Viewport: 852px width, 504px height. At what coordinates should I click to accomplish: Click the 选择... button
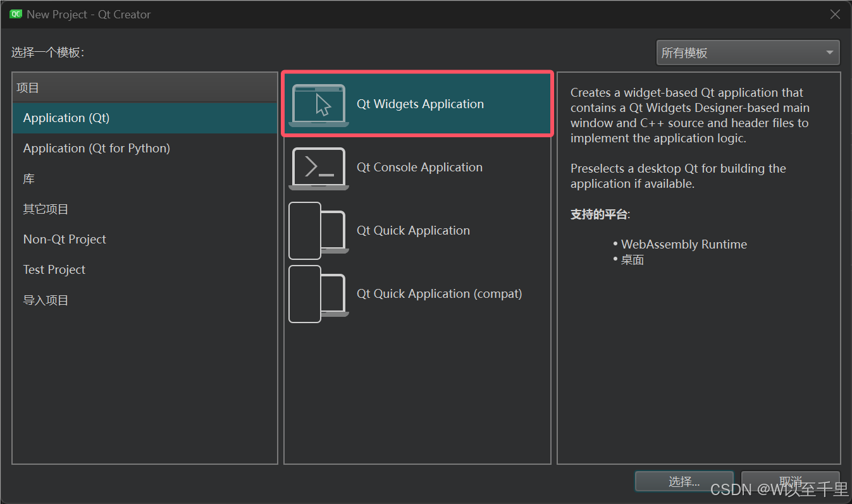(684, 481)
